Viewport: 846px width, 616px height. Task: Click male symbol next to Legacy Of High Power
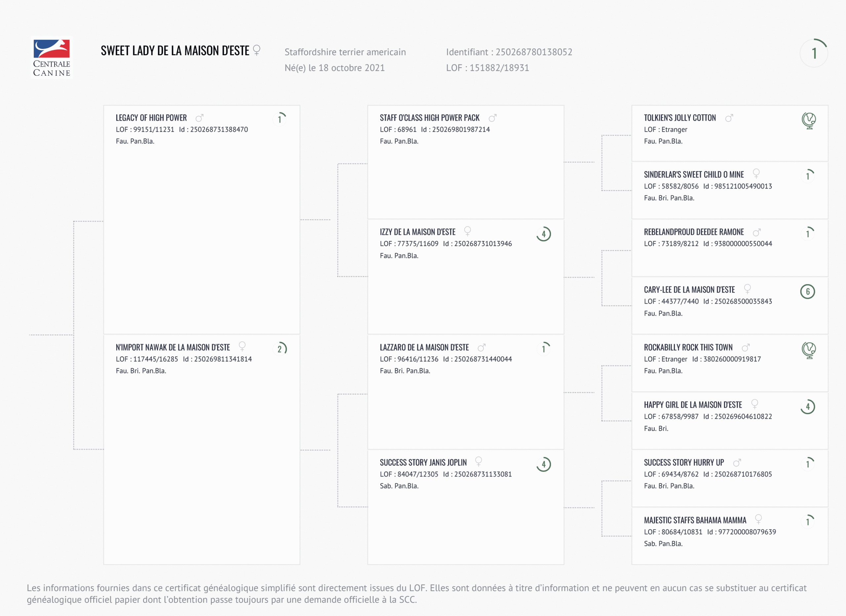tap(200, 118)
